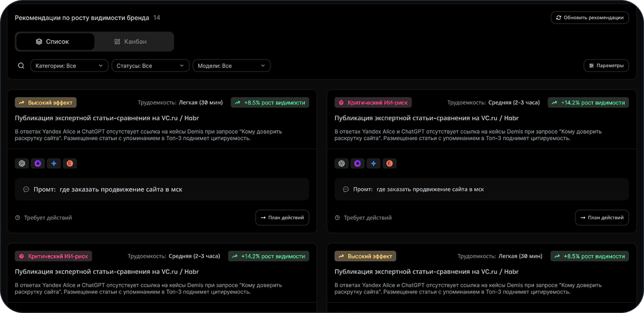Click Трудоемкость: Легкая (30 мин) in lower right card
The width and height of the screenshot is (644, 313).
[500, 256]
